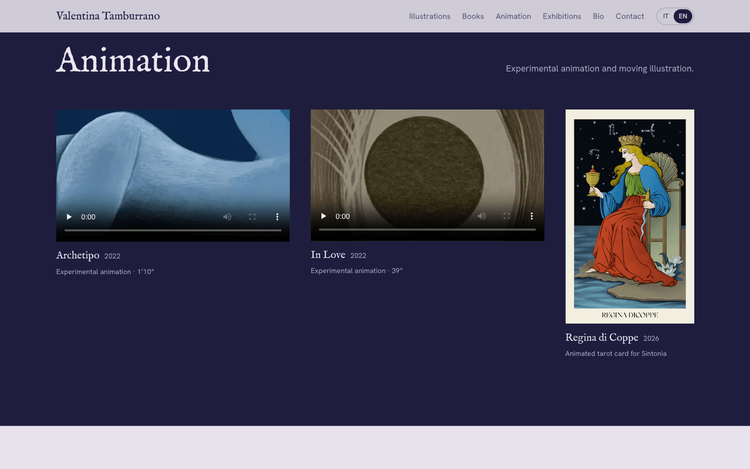Mute the Archetipo video sound
Screen dimensions: 750x469
click(x=227, y=217)
